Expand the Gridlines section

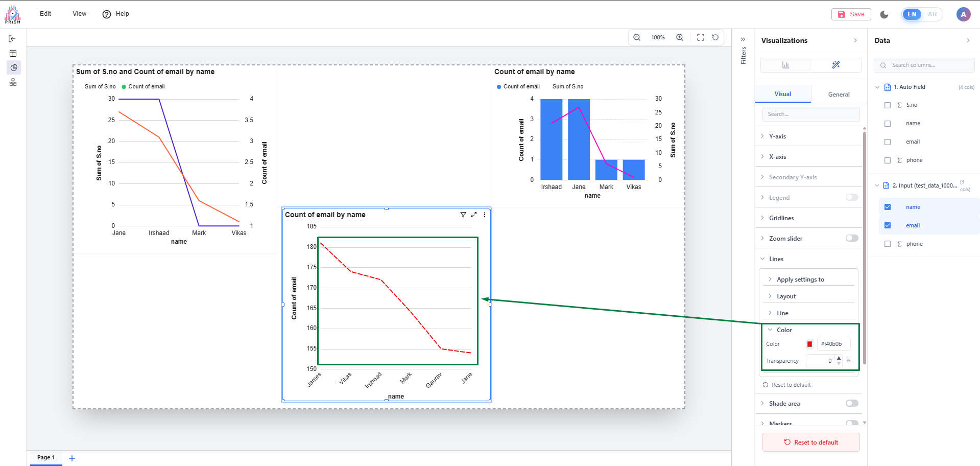[781, 218]
